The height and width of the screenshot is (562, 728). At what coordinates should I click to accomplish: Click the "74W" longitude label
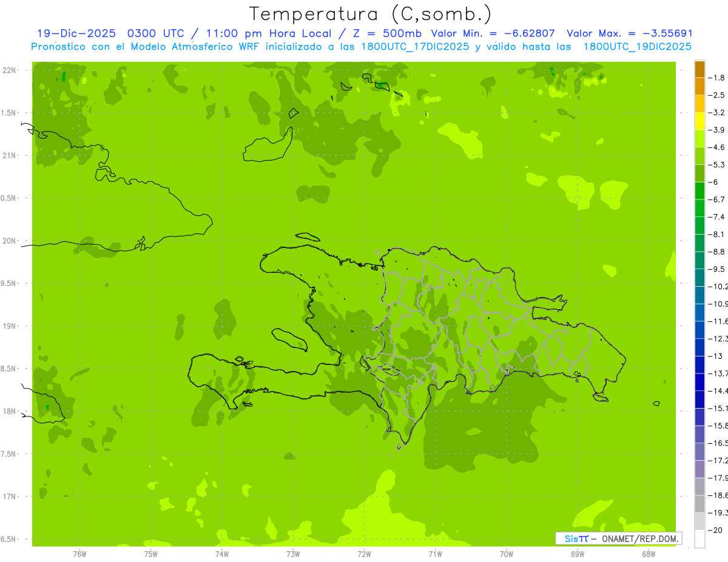222,554
